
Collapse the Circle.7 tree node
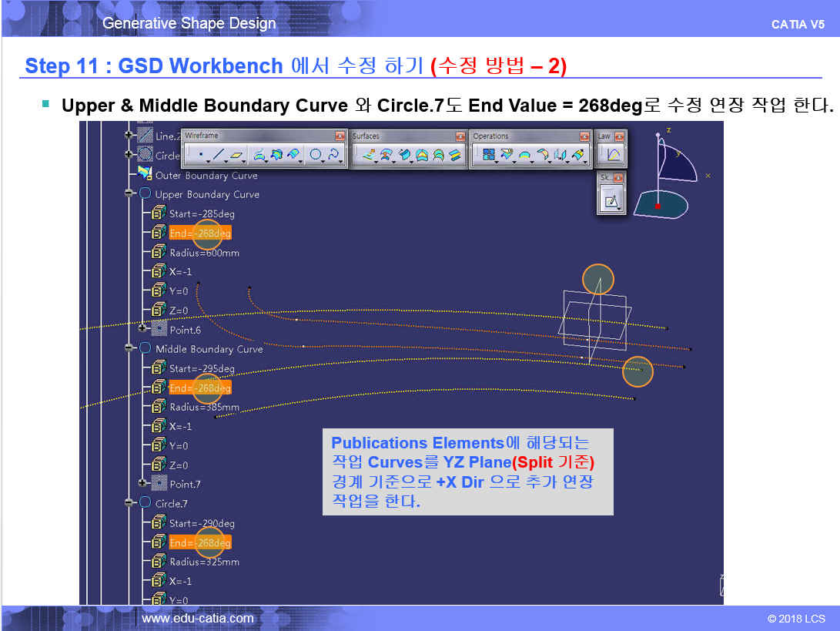point(130,503)
